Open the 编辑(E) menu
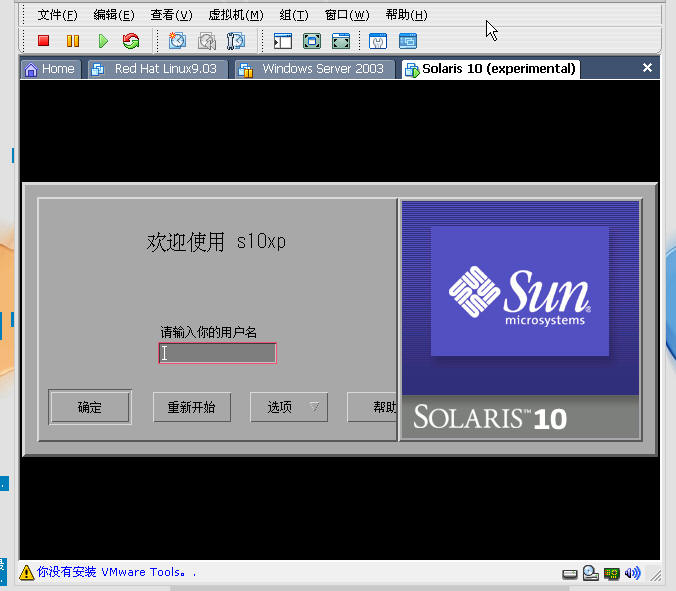The width and height of the screenshot is (676, 591). click(114, 15)
